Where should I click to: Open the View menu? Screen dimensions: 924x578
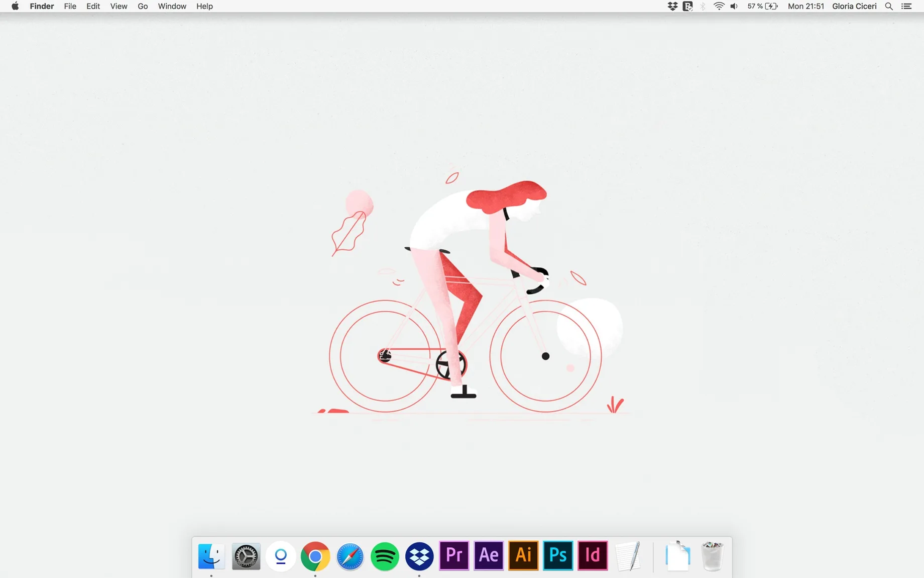[x=119, y=6]
